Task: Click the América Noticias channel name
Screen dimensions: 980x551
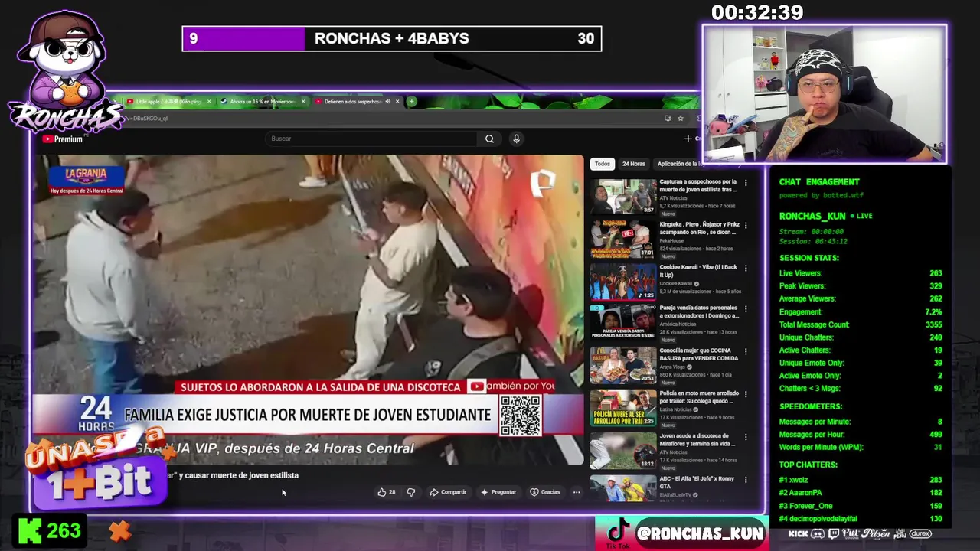Action: click(x=678, y=324)
